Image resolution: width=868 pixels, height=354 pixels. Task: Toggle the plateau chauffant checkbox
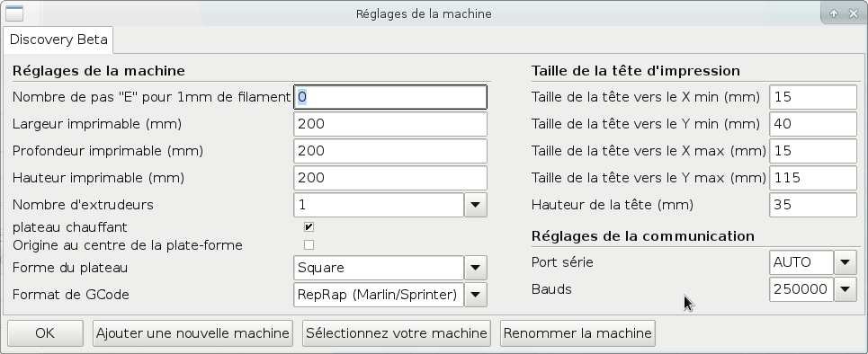click(309, 226)
